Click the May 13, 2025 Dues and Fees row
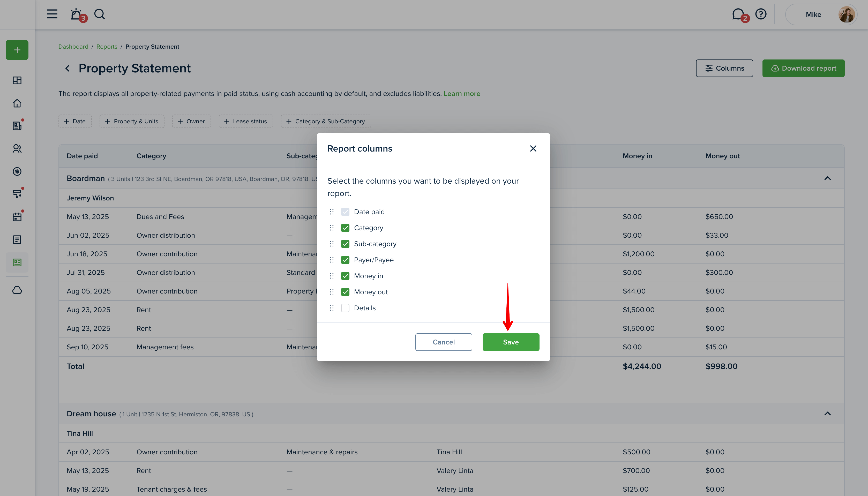Screen dimensions: 868x496 [x=451, y=217]
